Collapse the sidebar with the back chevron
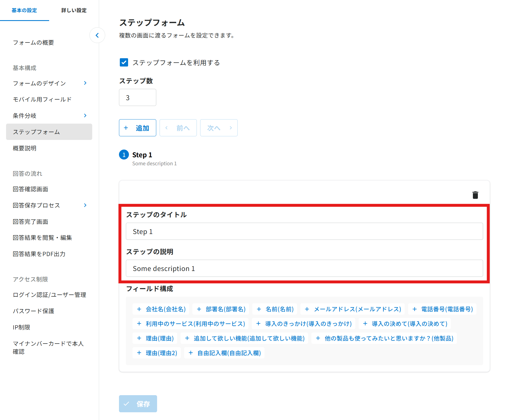Image resolution: width=527 pixels, height=420 pixels. click(97, 35)
